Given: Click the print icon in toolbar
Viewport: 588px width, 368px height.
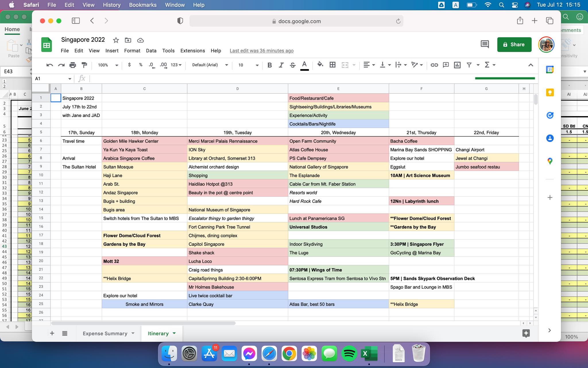Looking at the screenshot, I should [73, 65].
